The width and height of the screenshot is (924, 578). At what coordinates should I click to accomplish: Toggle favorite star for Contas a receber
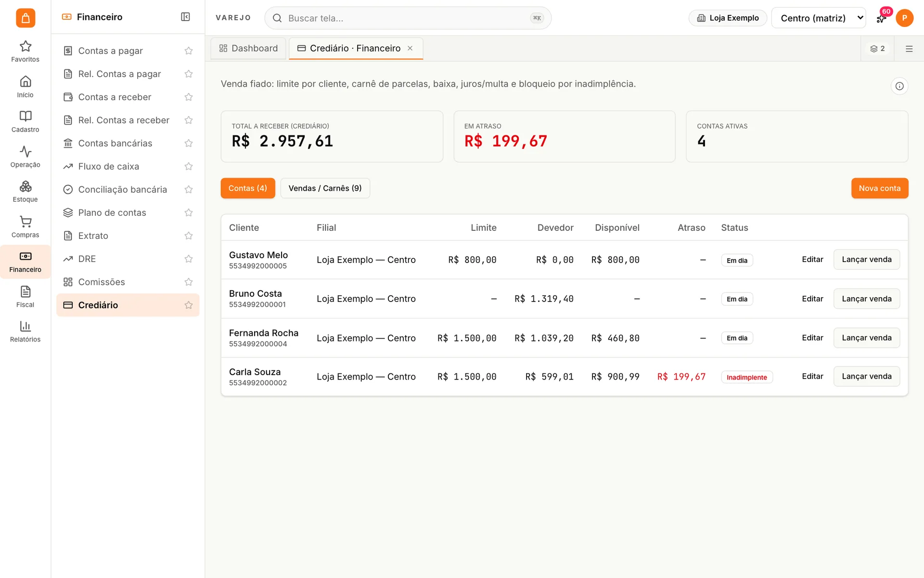(189, 97)
